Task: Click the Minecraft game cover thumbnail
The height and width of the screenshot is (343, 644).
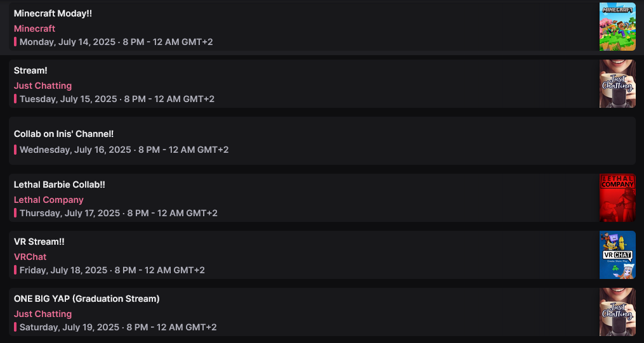Action: [617, 27]
